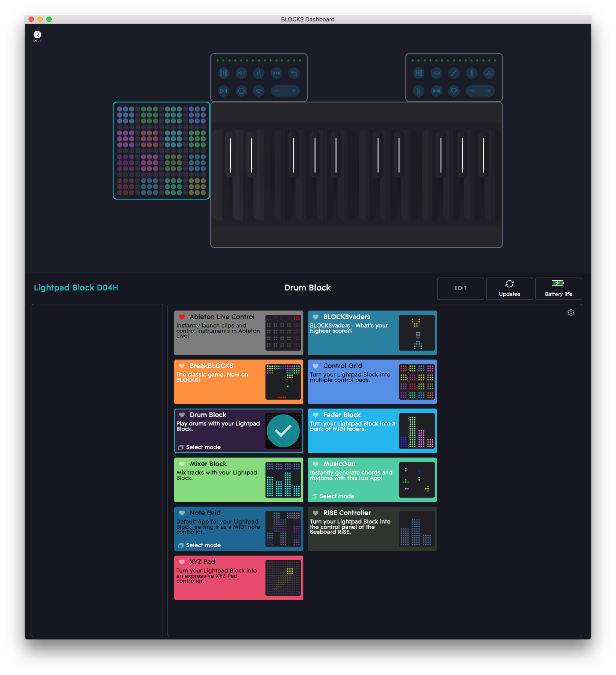Viewport: 616px width, 675px height.
Task: Open Select mode on Note Grid card
Action: [199, 545]
